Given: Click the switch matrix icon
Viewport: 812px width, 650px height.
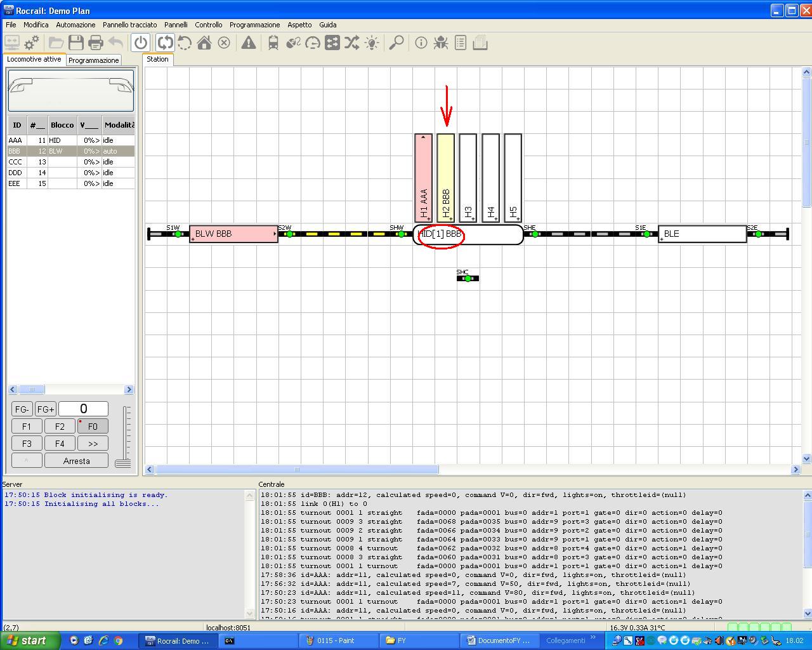Looking at the screenshot, I should pyautogui.click(x=332, y=43).
